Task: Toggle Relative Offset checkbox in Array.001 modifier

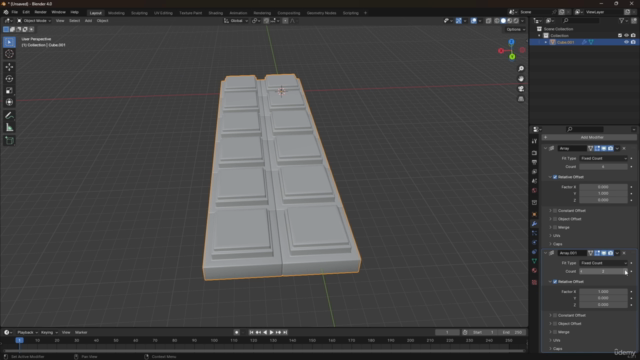Action: (x=555, y=282)
